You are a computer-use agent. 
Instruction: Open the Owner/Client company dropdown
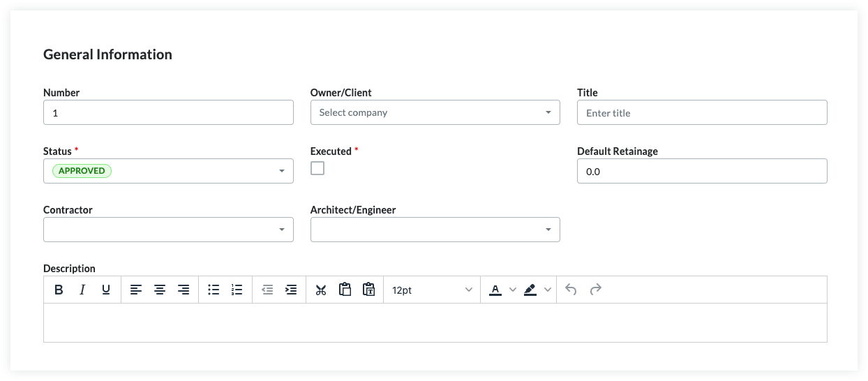pos(435,112)
